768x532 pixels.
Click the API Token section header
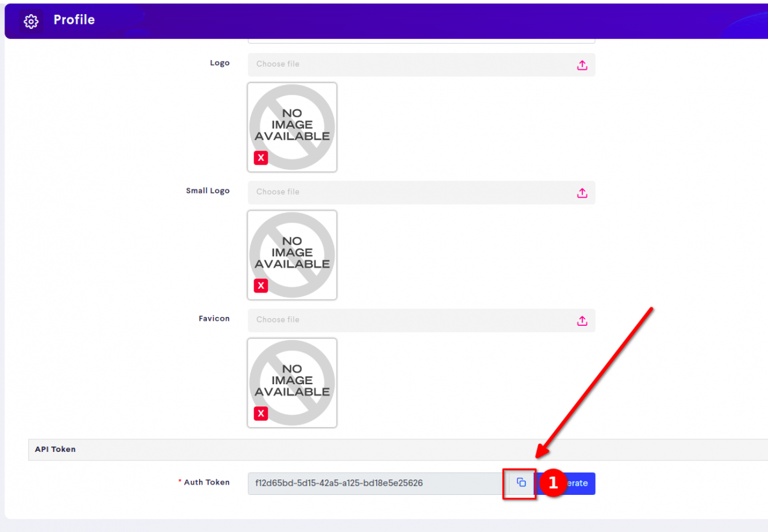[x=54, y=449]
